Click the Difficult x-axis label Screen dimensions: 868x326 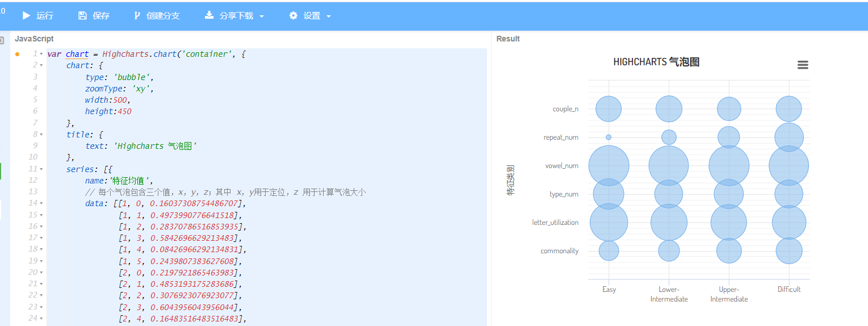pos(789,289)
